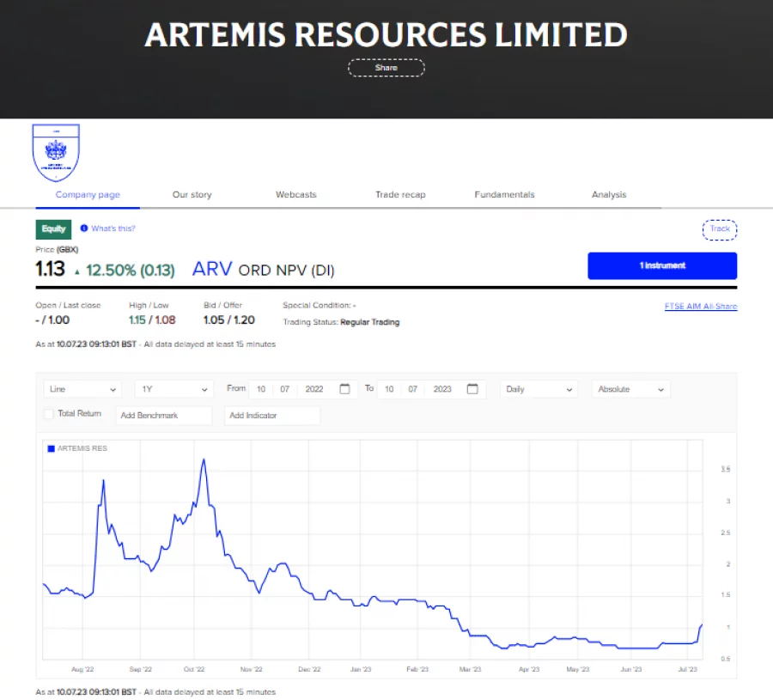
Task: Click the To date day field
Action: (x=389, y=389)
